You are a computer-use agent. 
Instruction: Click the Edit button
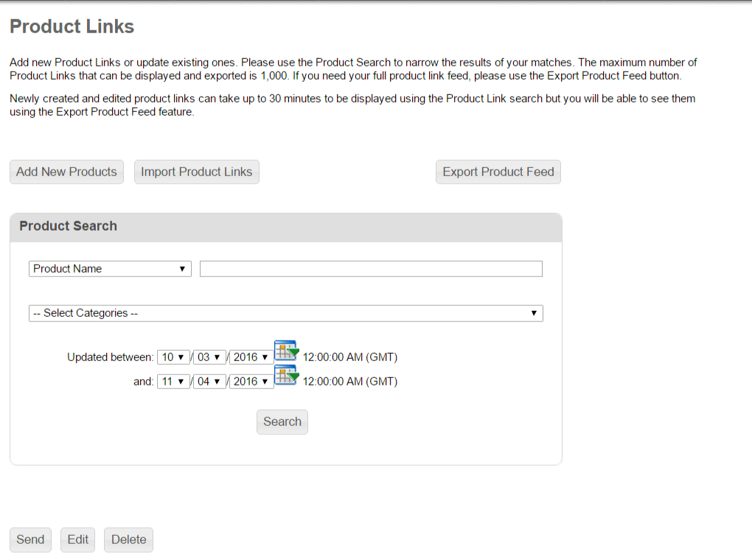77,539
